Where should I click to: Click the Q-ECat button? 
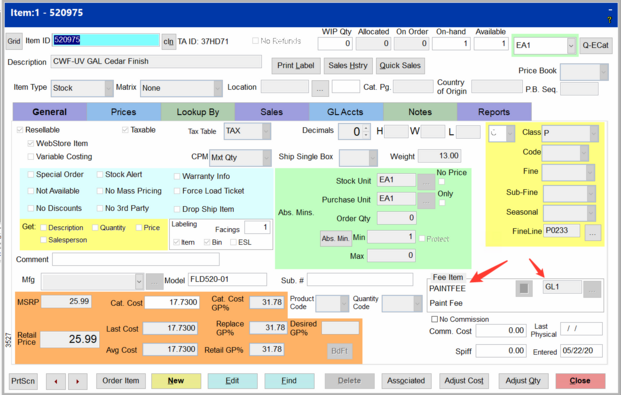(x=595, y=46)
